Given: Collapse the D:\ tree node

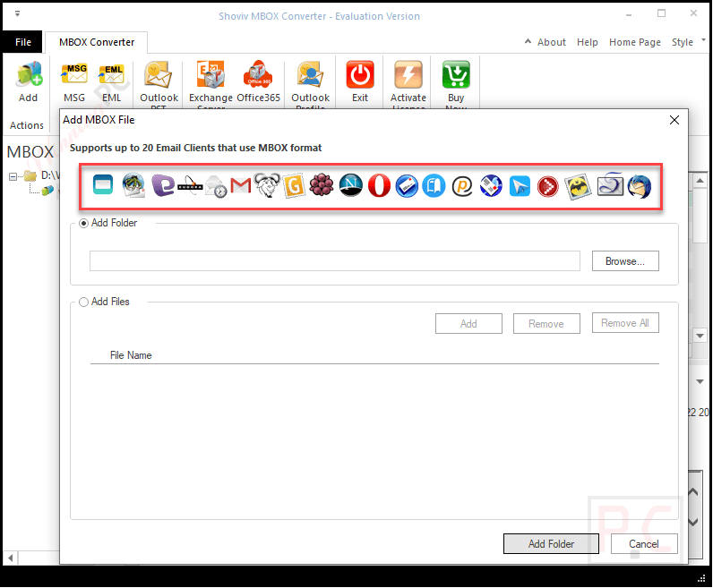Looking at the screenshot, I should [13, 176].
